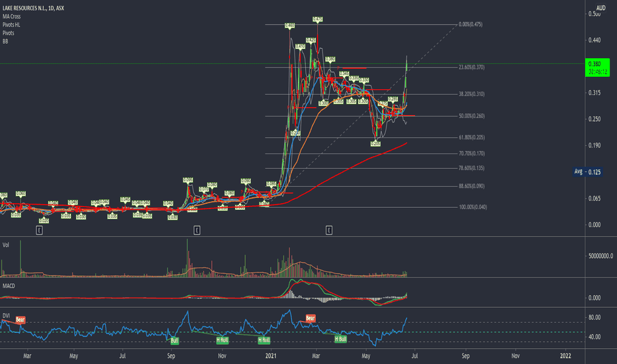Screen dimensions: 617x364
Task: Click 0.065 on the price axis
Action: pos(594,199)
